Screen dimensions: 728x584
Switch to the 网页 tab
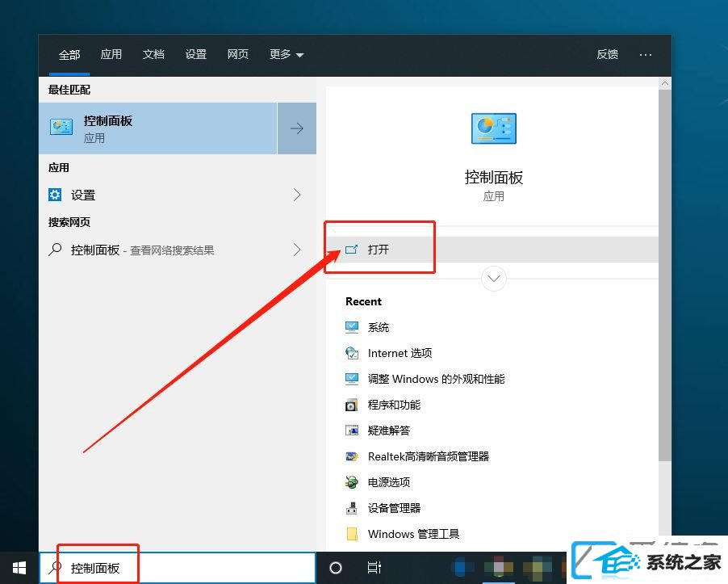238,55
